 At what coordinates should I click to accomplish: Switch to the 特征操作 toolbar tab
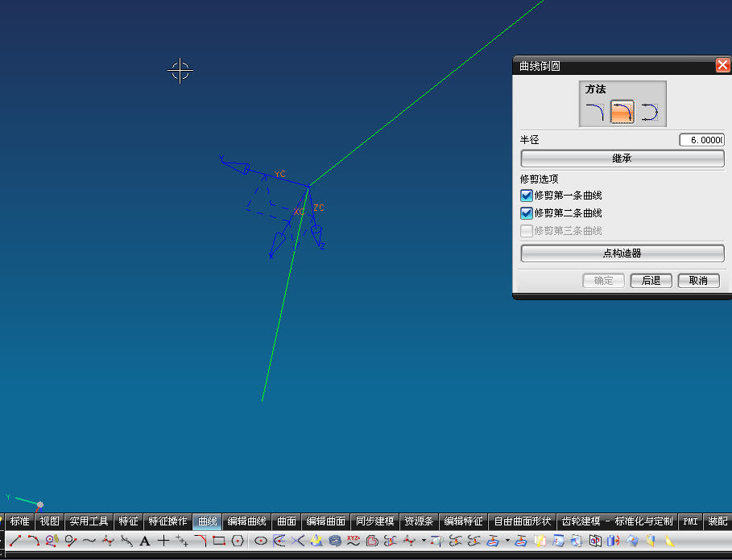(167, 521)
